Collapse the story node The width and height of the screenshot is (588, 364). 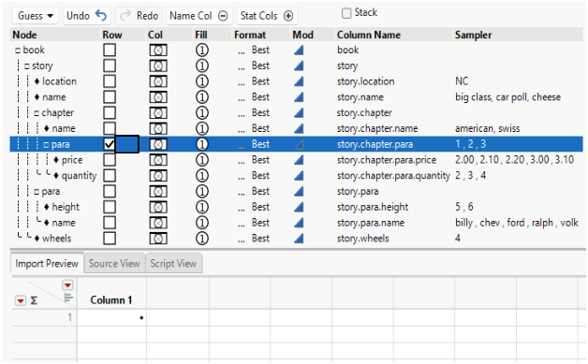coord(26,66)
